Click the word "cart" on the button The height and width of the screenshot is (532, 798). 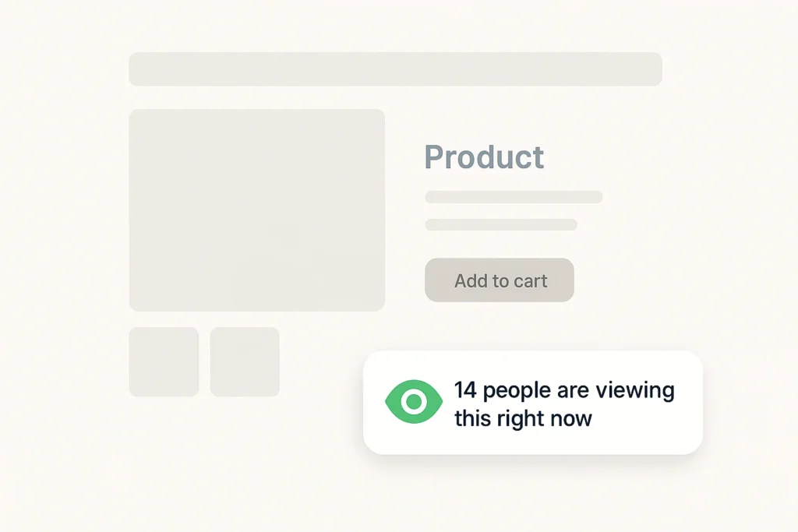coord(530,280)
